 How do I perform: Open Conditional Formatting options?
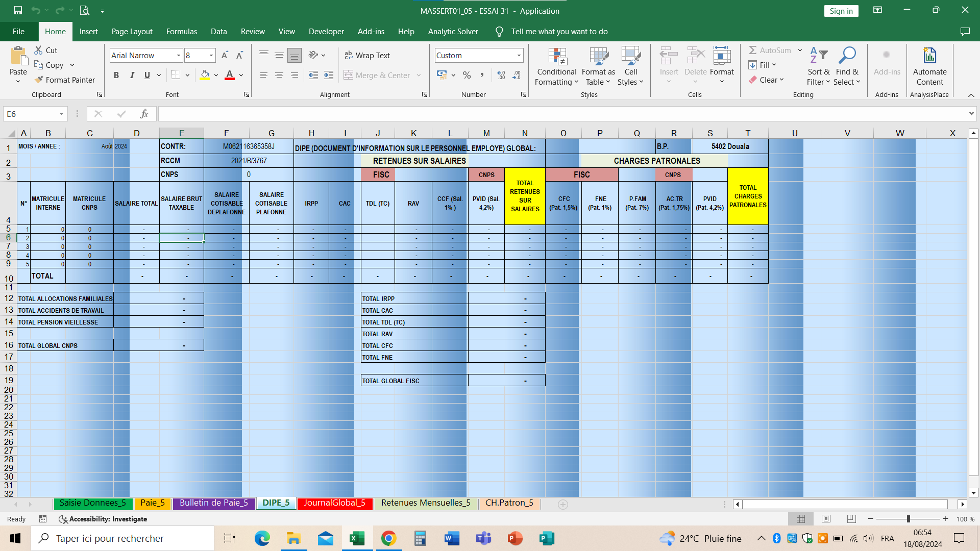(556, 66)
